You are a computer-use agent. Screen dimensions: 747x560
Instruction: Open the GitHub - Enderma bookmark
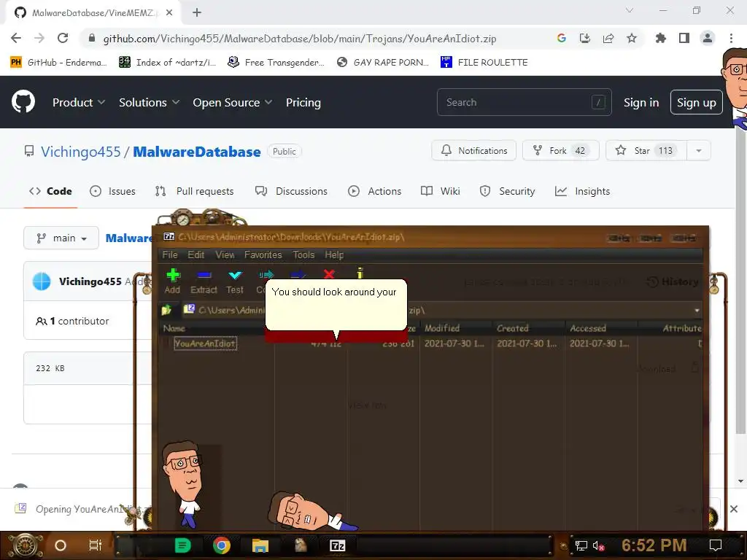coord(58,63)
